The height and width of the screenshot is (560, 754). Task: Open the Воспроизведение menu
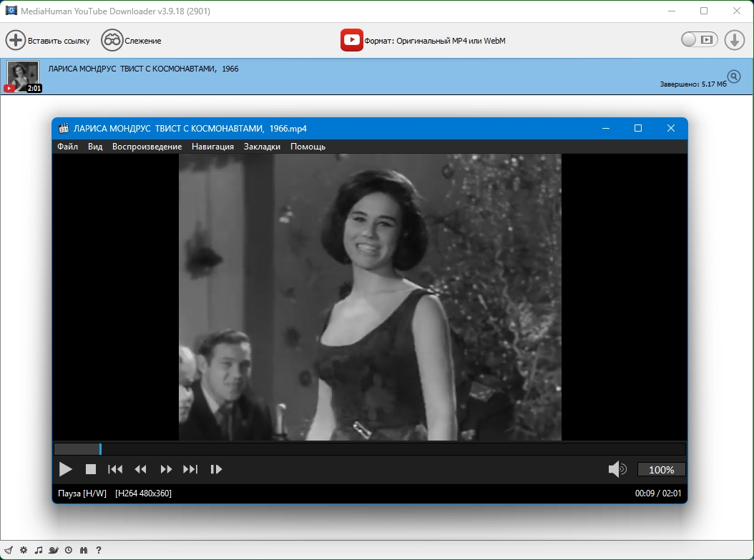[x=147, y=147]
